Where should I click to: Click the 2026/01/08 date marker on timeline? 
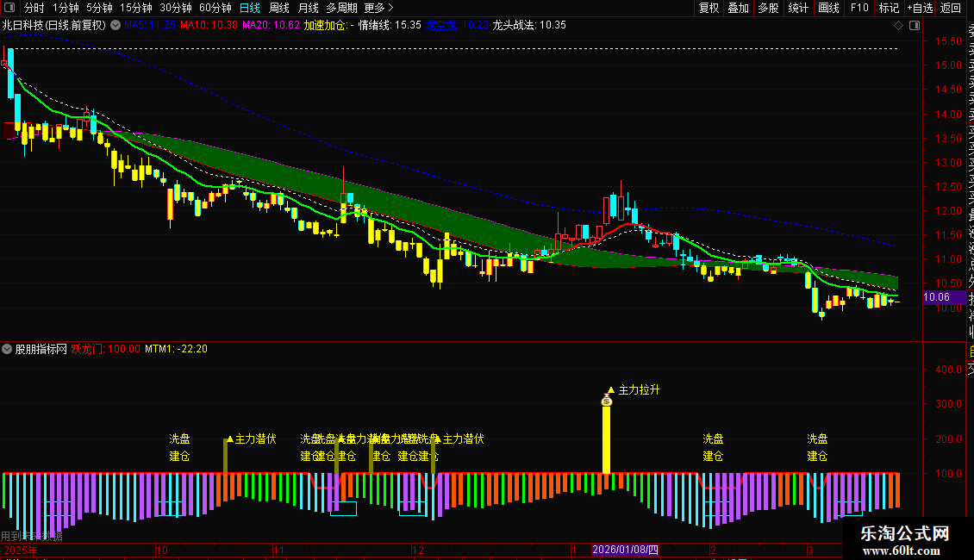click(625, 550)
